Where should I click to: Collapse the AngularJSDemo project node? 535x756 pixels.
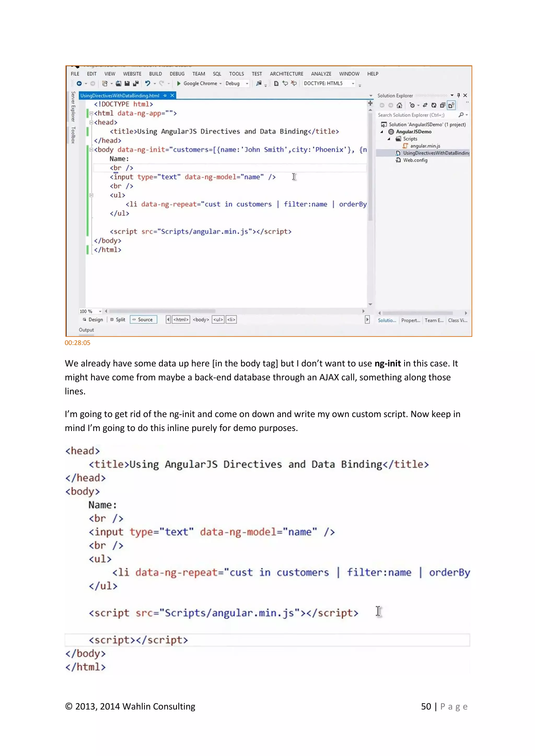click(382, 132)
